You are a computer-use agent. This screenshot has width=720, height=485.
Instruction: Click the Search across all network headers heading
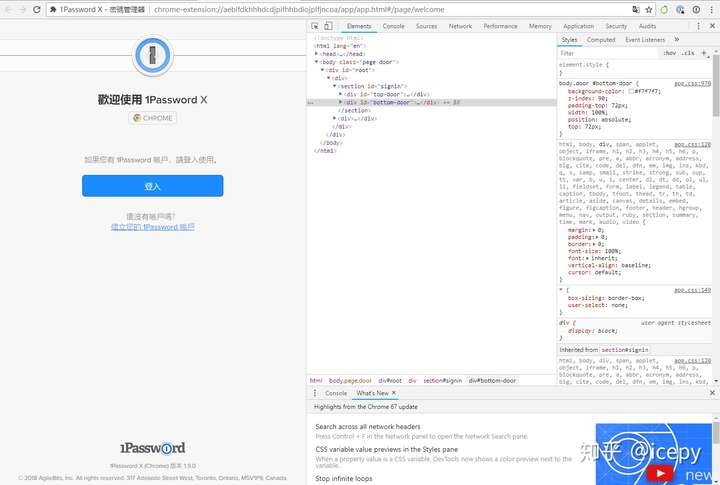pos(368,427)
